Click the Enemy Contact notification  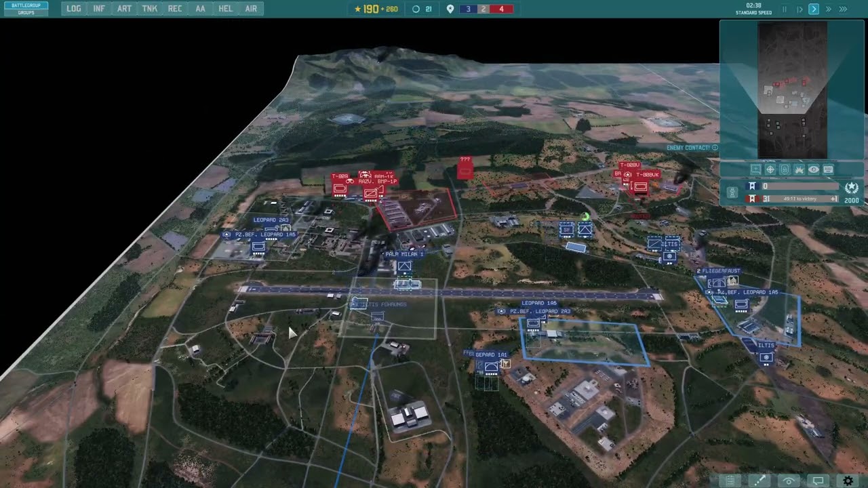(692, 147)
